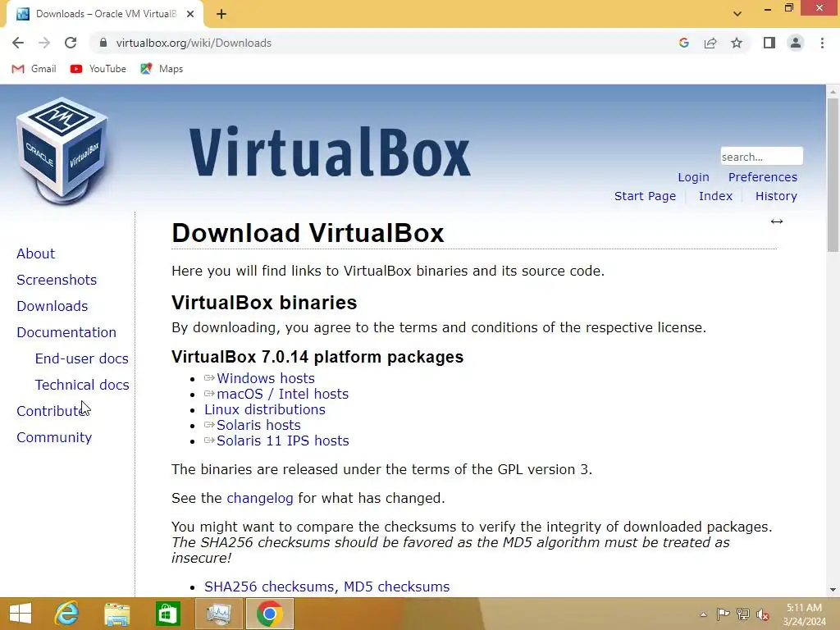
Task: Open Action Center flag icon
Action: [723, 614]
